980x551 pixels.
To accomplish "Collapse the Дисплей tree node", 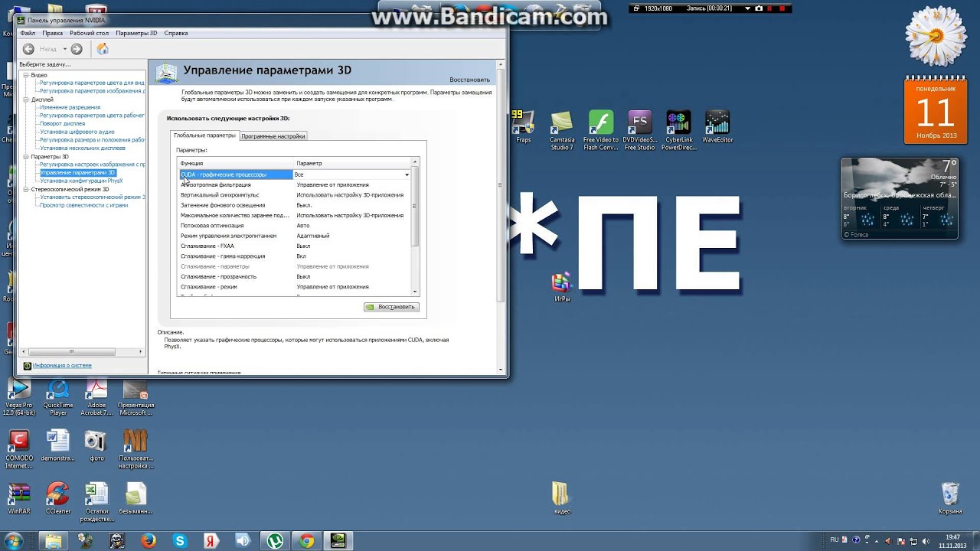I will pyautogui.click(x=25, y=99).
